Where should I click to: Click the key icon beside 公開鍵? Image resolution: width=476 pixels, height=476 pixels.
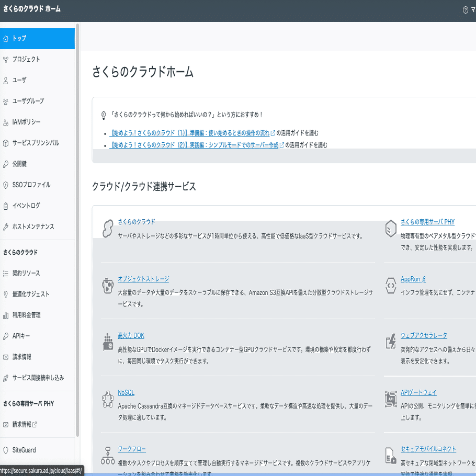5,164
